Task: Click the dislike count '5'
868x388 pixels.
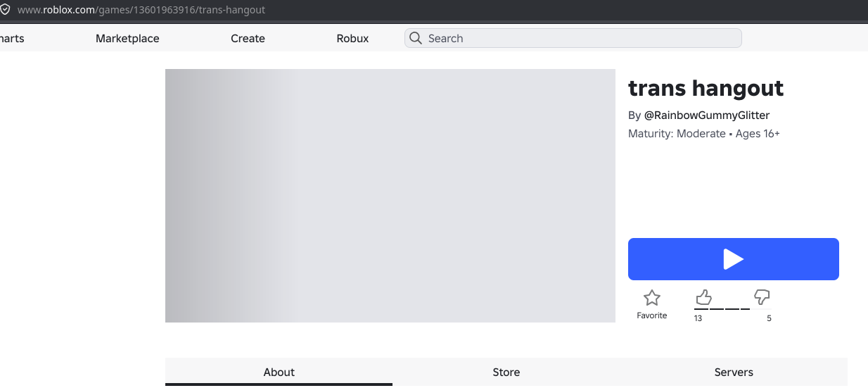Action: [x=769, y=318]
